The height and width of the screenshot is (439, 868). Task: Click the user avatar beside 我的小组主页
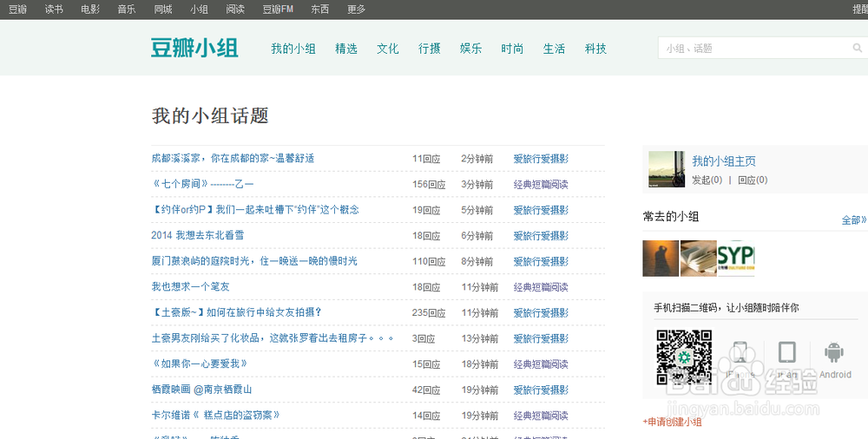667,169
